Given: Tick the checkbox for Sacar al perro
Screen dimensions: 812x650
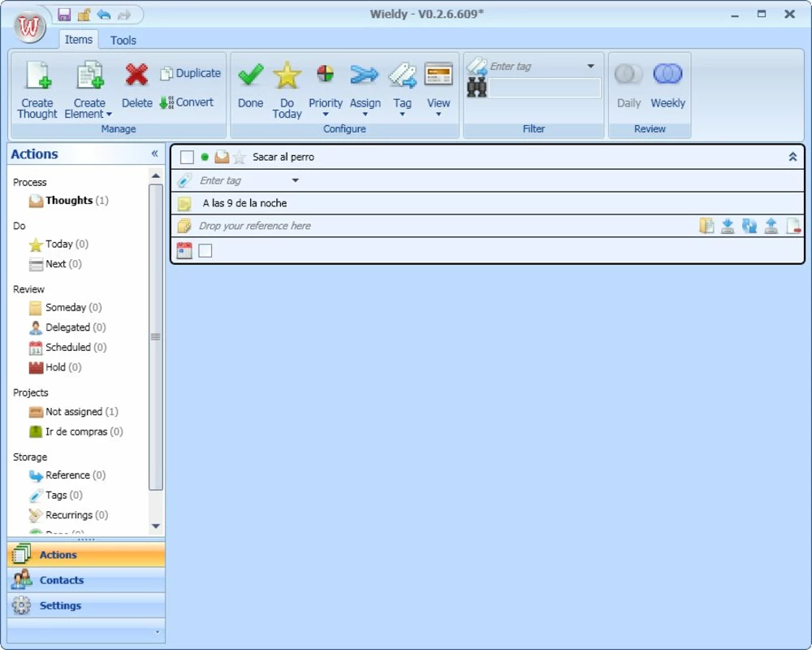Looking at the screenshot, I should coord(187,157).
